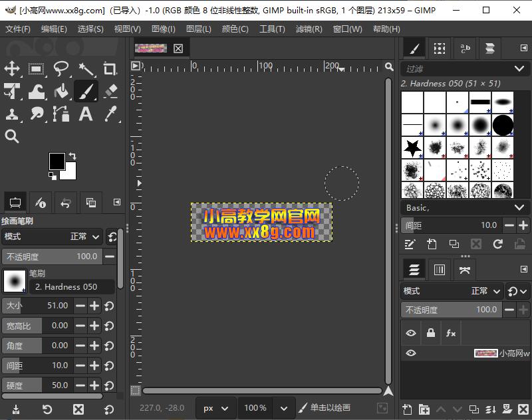Toggle the layer lock icon in header
This screenshot has width=532, height=420.
431,333
